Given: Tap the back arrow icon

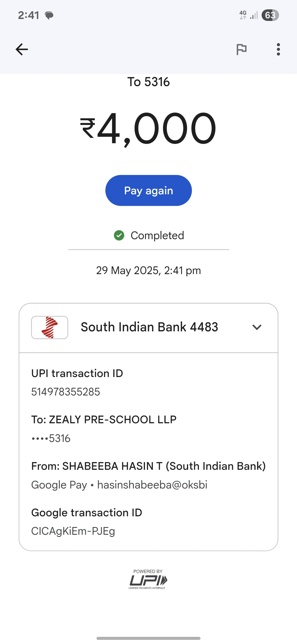Looking at the screenshot, I should click(22, 50).
